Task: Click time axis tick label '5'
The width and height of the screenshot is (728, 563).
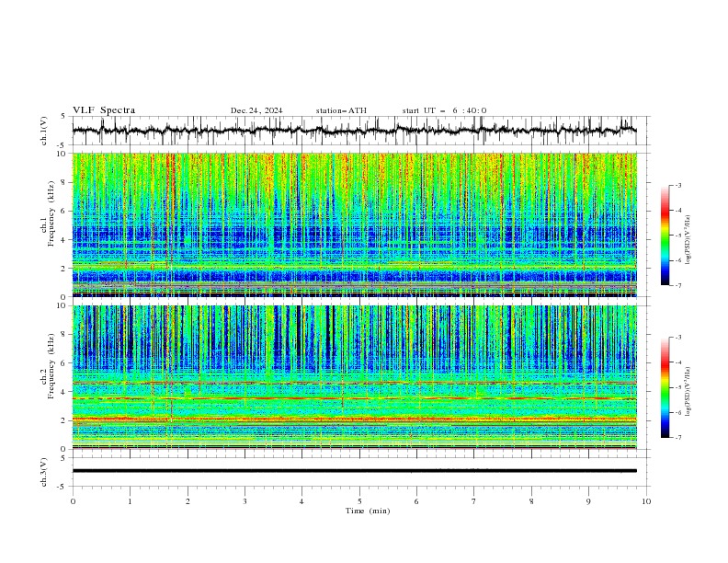Action: [359, 501]
